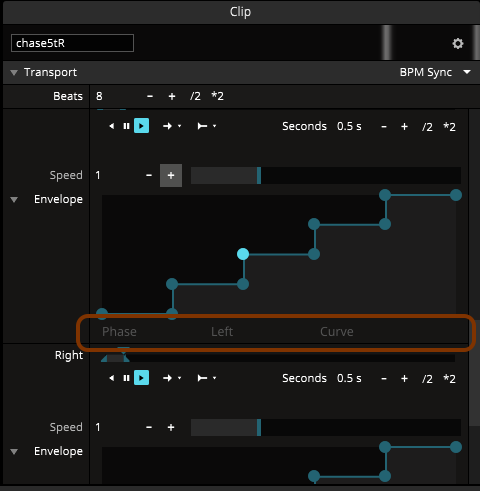Open loop mode arrow dropdown in top row
This screenshot has height=491, width=480.
click(172, 126)
